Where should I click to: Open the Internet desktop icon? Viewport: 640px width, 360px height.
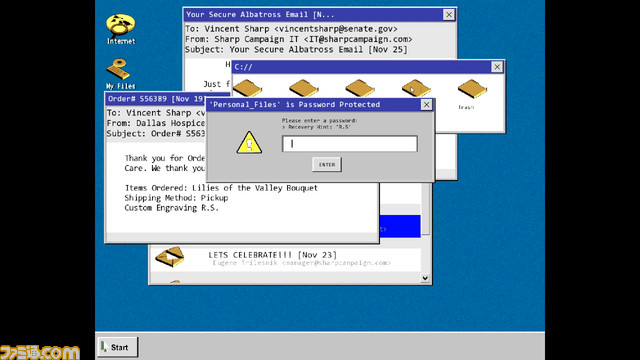[121, 29]
